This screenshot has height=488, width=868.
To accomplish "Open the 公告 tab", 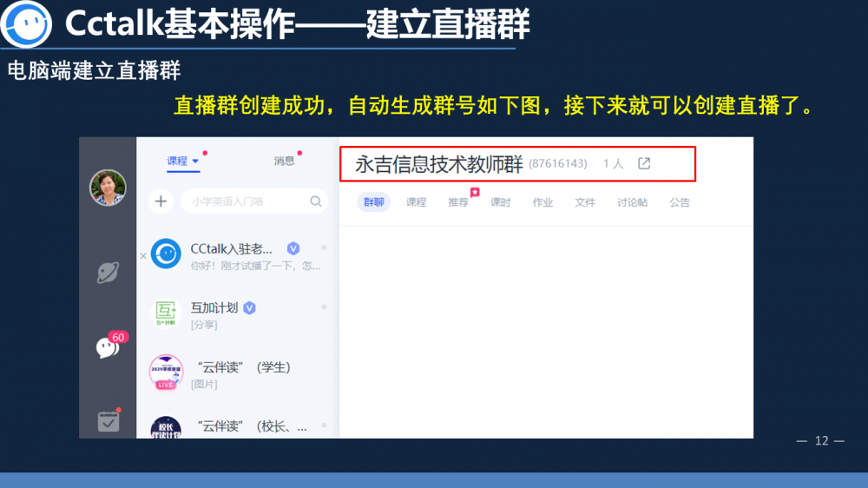I will 680,202.
